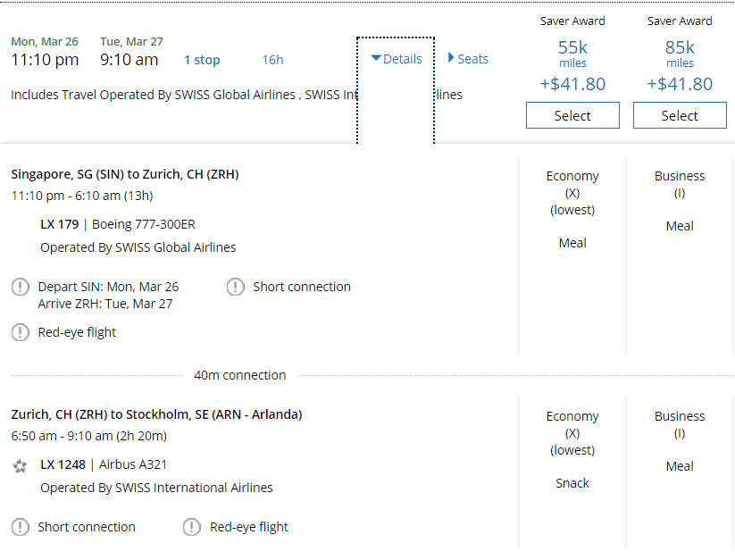This screenshot has width=735, height=560.
Task: Select the 55k miles Saver Award fare
Action: point(572,116)
